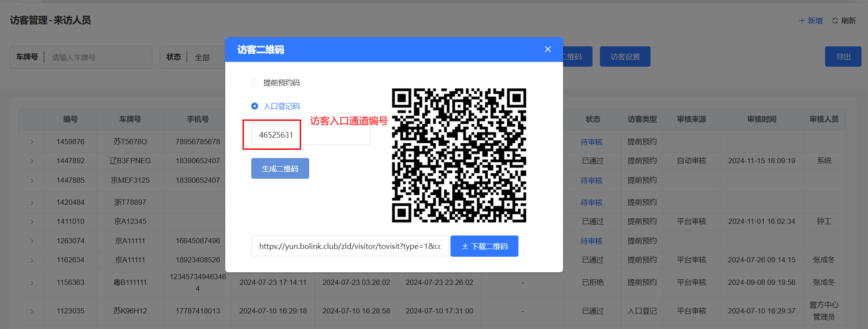Click 待审核 status for row 1263074
This screenshot has width=868, height=329.
592,241
